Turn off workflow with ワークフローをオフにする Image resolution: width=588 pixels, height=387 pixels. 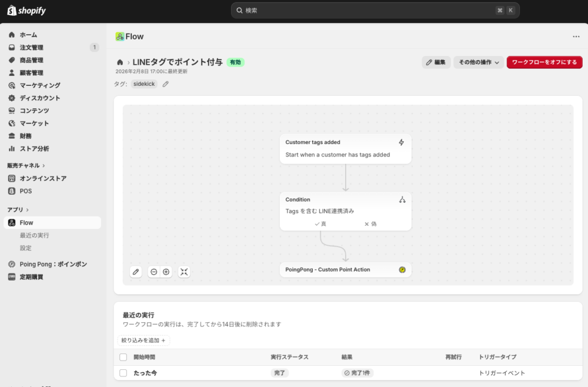(544, 62)
